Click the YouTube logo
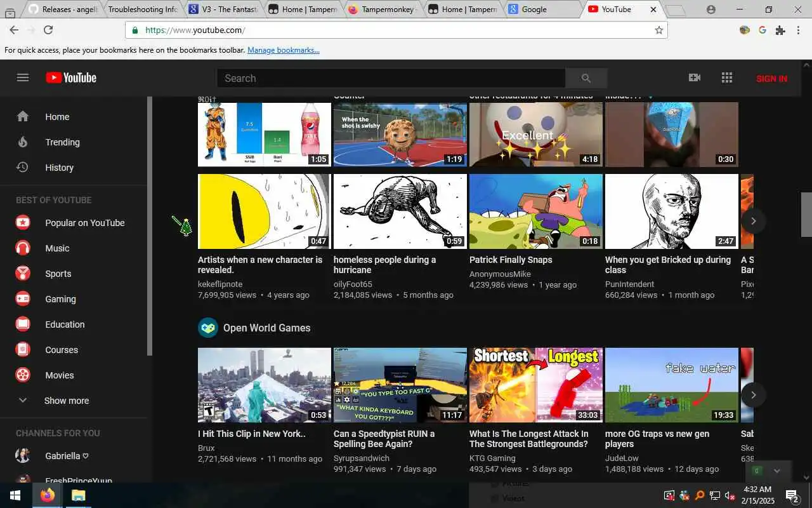This screenshot has height=508, width=812. click(71, 77)
